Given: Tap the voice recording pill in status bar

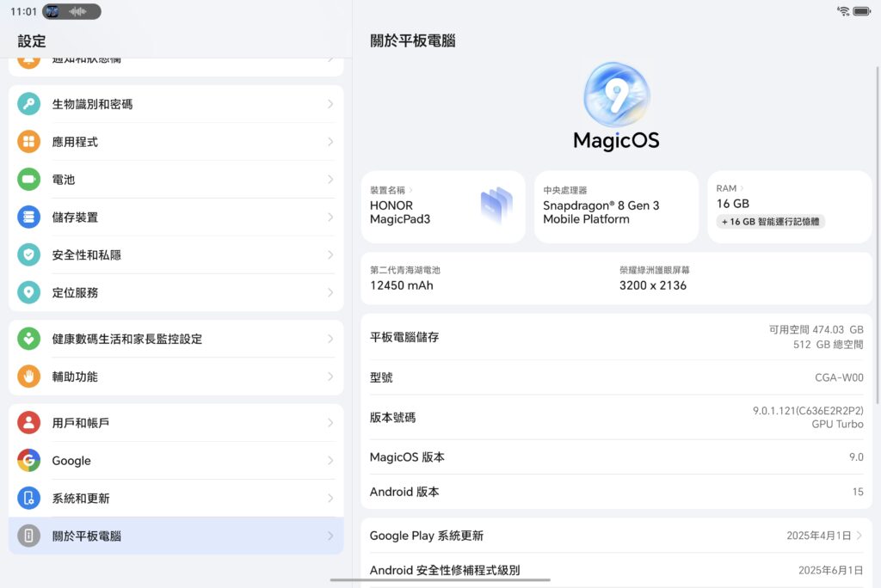Looking at the screenshot, I should (x=71, y=11).
